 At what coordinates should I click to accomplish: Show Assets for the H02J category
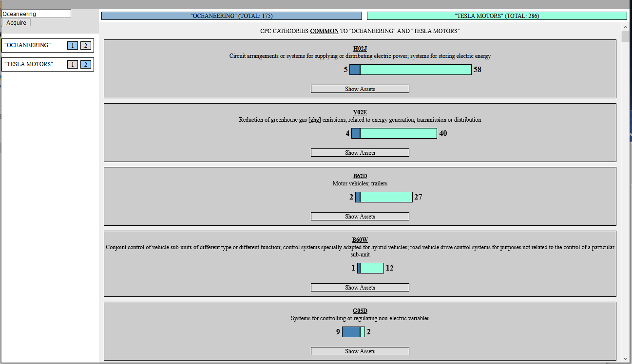pyautogui.click(x=360, y=89)
